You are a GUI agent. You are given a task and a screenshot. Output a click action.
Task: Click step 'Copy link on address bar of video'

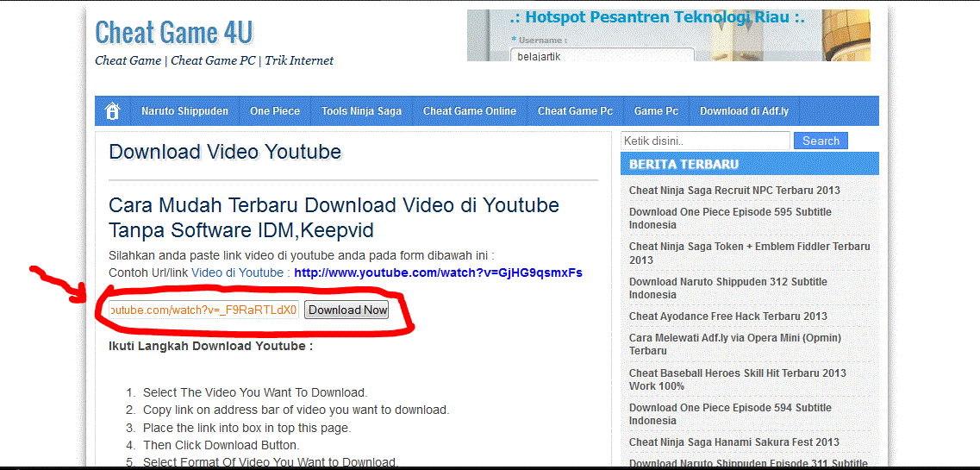coord(296,410)
